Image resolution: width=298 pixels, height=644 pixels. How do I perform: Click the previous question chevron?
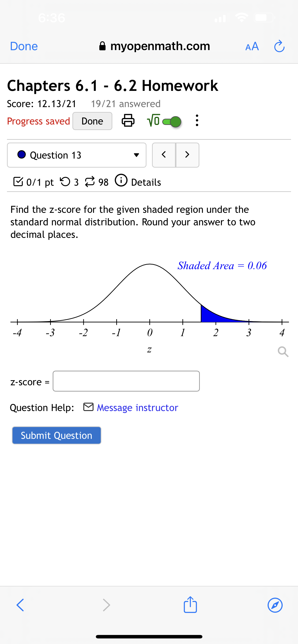click(164, 155)
